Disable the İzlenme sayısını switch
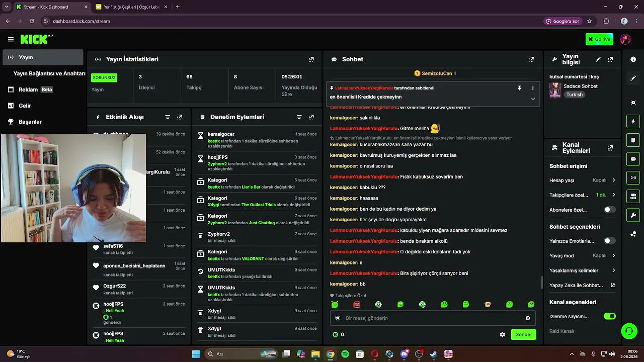This screenshot has width=644, height=362. point(609,316)
